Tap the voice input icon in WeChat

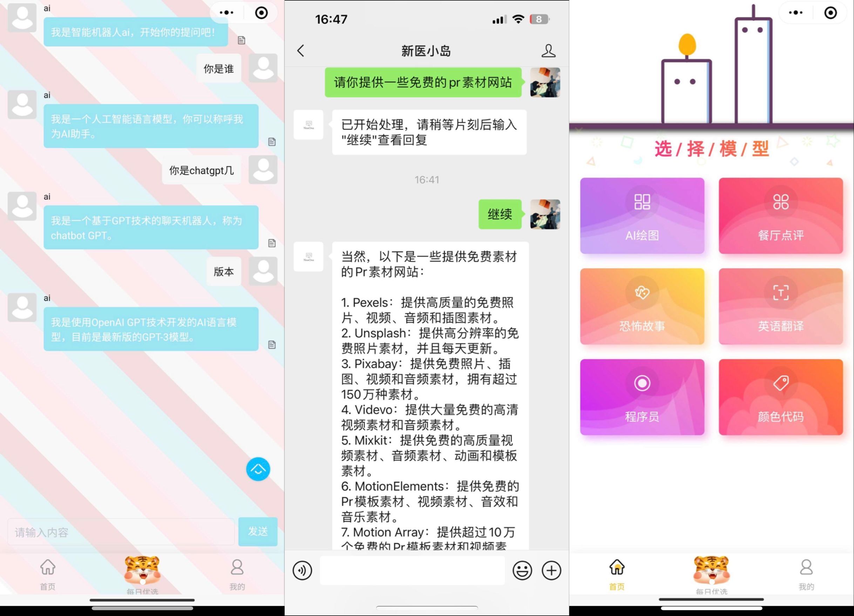[x=302, y=570]
